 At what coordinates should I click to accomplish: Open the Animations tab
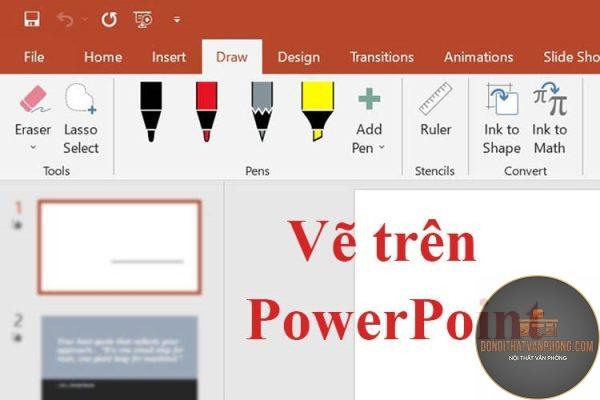click(x=479, y=57)
